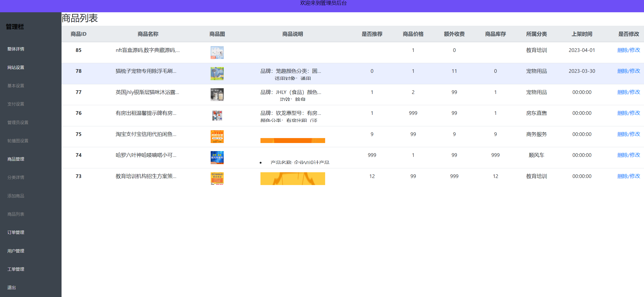The width and height of the screenshot is (644, 297).
Task: Open 订单管理 order management
Action: tap(16, 232)
